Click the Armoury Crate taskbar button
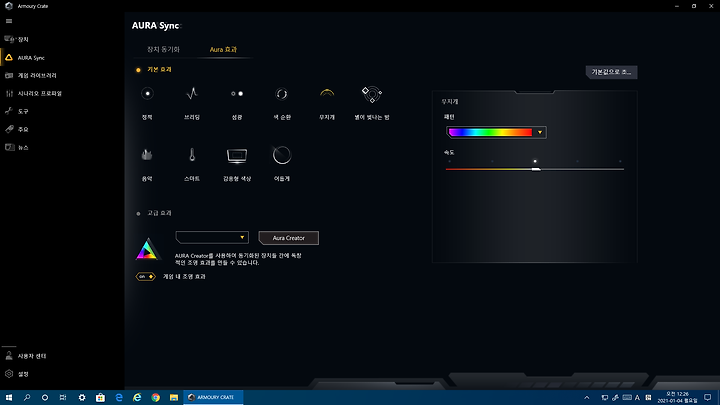Image resolution: width=720 pixels, height=405 pixels. point(213,397)
